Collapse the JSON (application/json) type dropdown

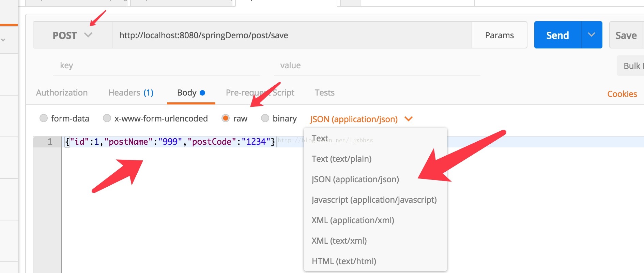361,119
